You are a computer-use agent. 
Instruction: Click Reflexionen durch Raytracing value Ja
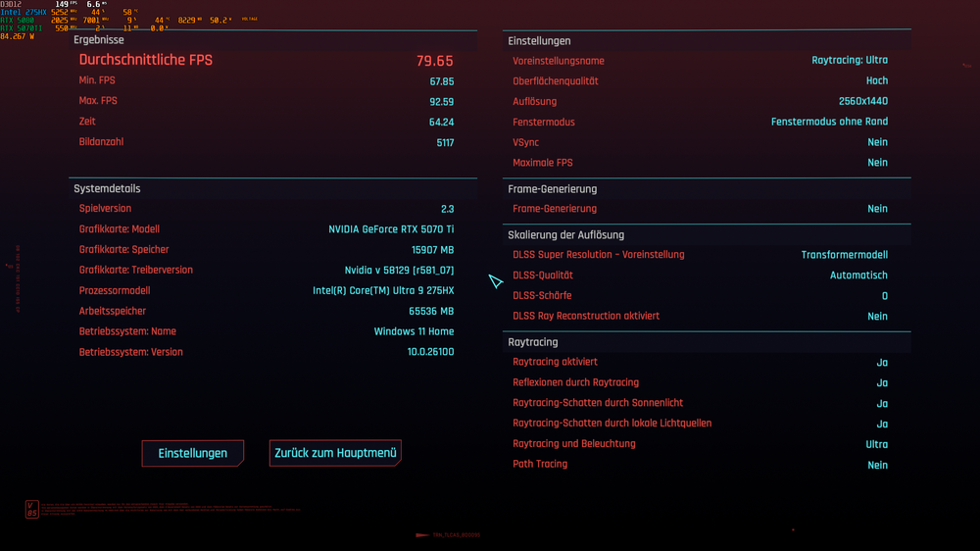click(882, 383)
